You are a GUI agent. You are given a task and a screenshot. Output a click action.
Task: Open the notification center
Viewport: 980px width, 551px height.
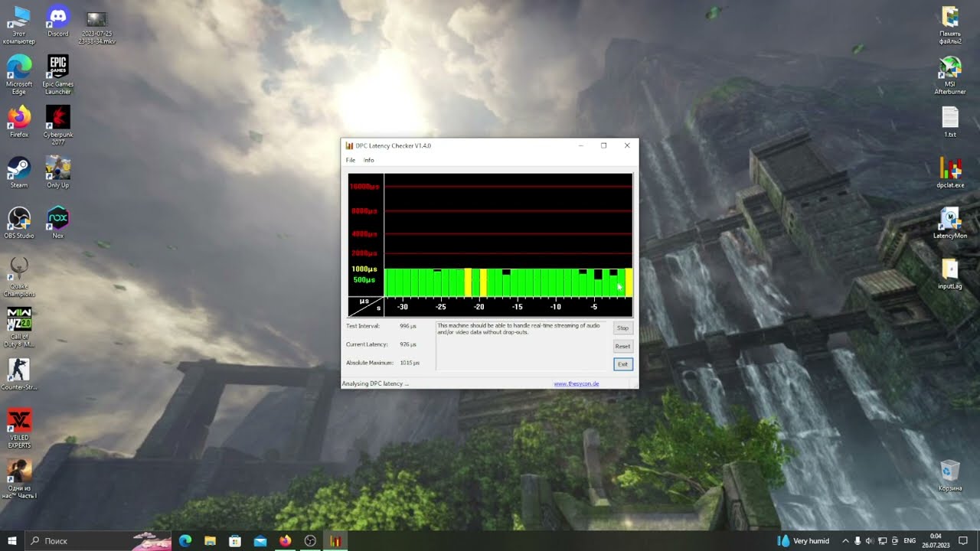(x=965, y=541)
